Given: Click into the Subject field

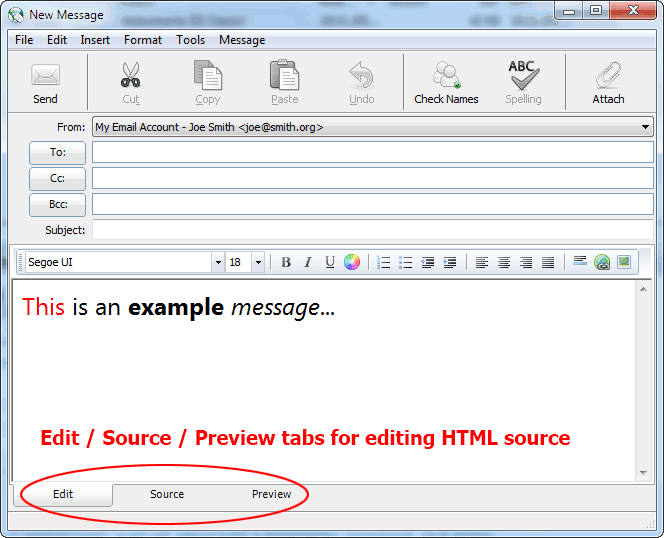Looking at the screenshot, I should [373, 230].
